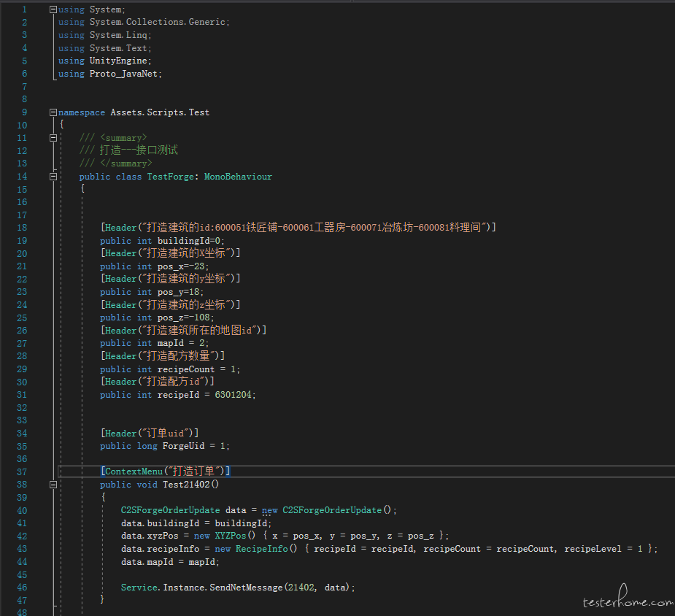Click 'Service' on the SendNetMessage line
Image resolution: width=675 pixels, height=616 pixels.
139,588
